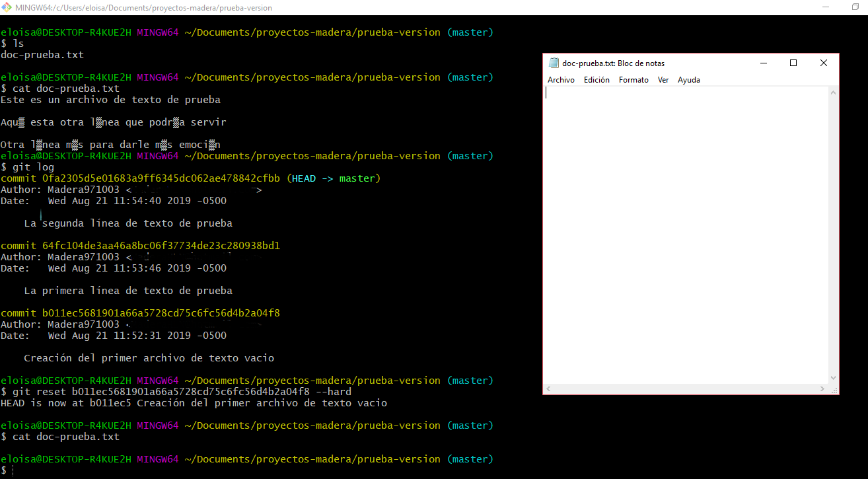Viewport: 868px width, 479px height.
Task: Expand the Formato menu
Action: tap(633, 80)
